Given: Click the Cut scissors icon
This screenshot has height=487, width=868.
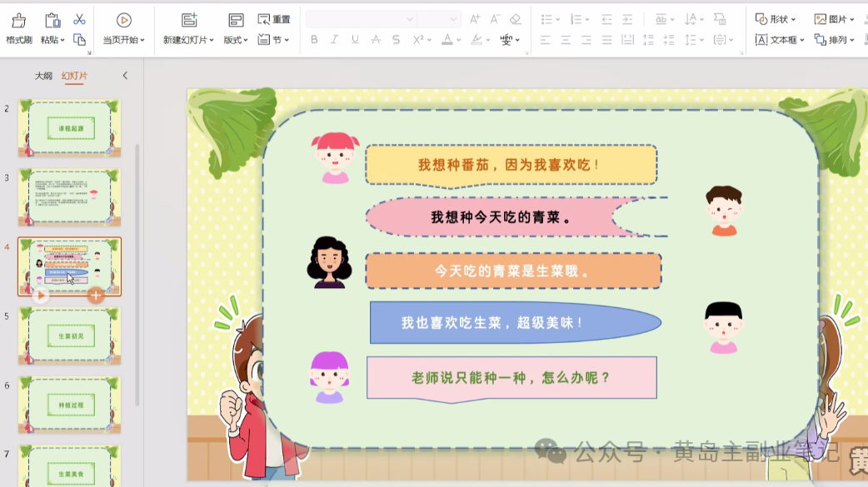Looking at the screenshot, I should 79,19.
